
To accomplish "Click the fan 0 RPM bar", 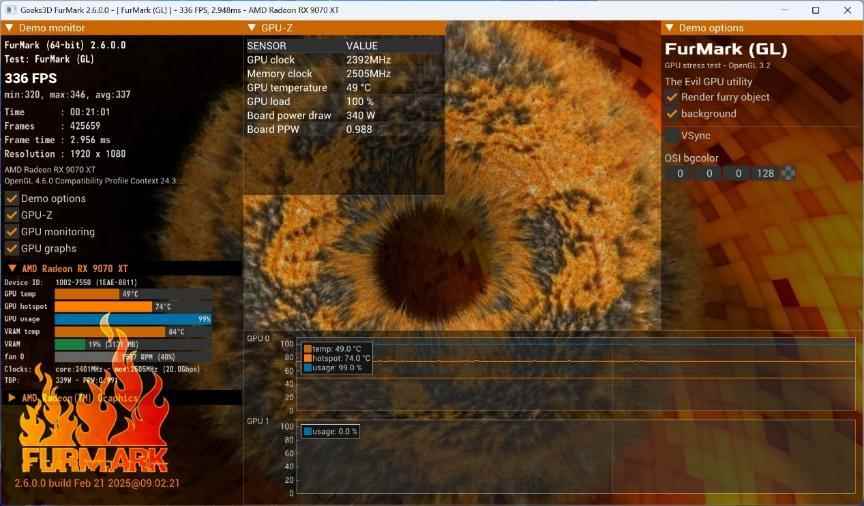I will (x=133, y=357).
